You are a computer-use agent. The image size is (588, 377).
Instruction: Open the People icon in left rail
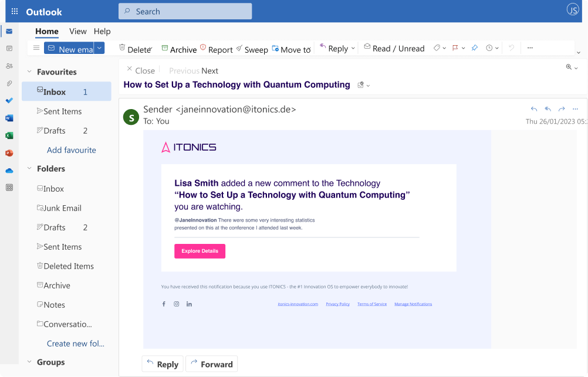[9, 66]
